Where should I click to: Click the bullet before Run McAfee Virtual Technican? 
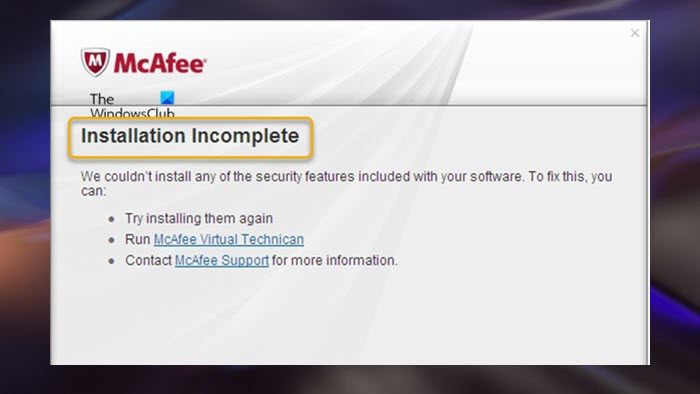112,240
